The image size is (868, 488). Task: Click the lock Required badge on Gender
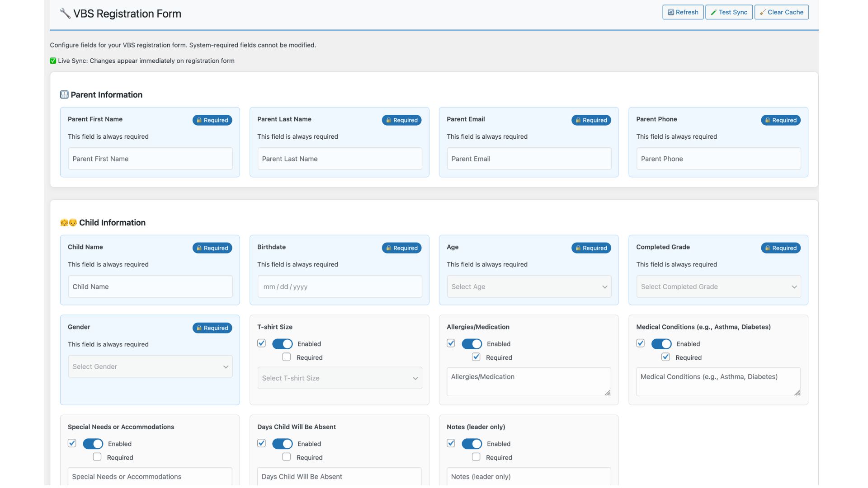click(212, 328)
